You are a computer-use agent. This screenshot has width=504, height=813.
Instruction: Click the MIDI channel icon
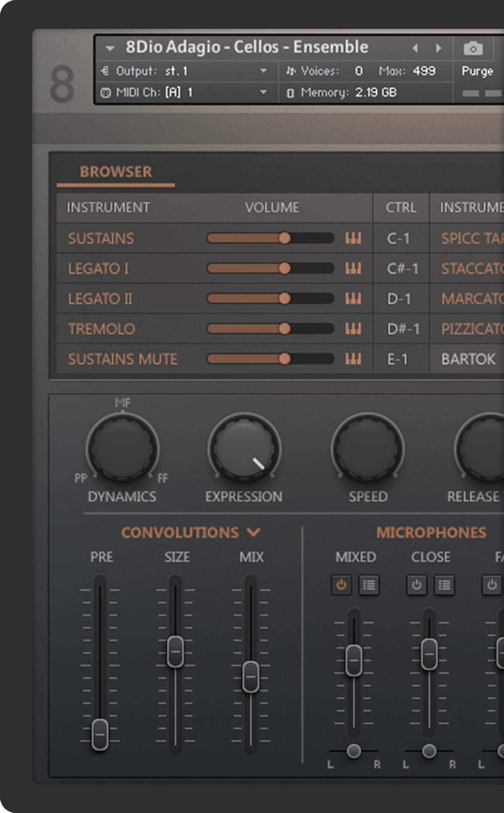105,92
